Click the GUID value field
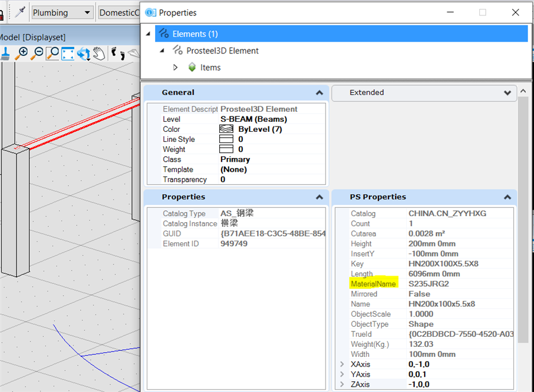 (x=273, y=233)
